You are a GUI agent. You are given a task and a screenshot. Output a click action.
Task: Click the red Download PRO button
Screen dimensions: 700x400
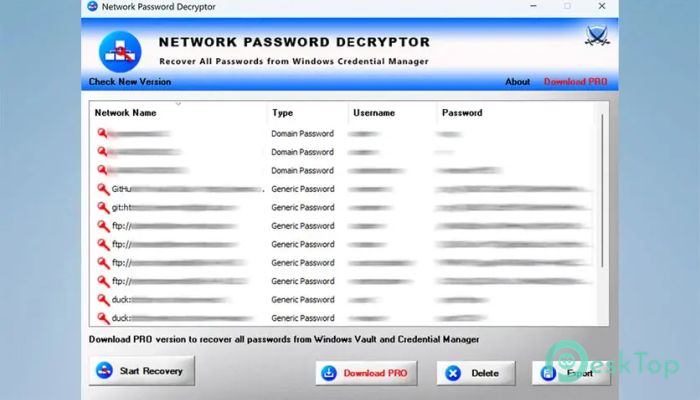(366, 373)
